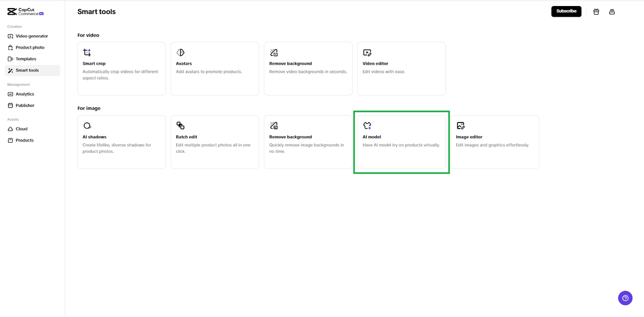Select Smart tools in the sidebar
This screenshot has width=644, height=317.
[32, 70]
